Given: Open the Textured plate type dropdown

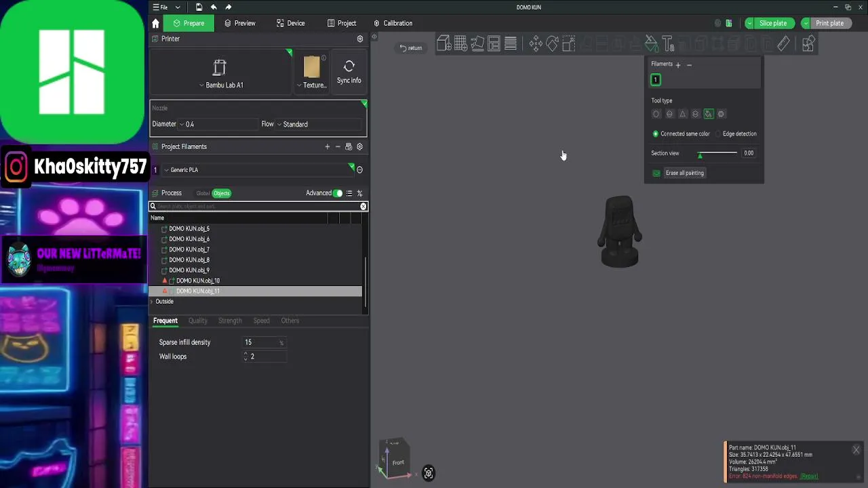Looking at the screenshot, I should point(312,85).
